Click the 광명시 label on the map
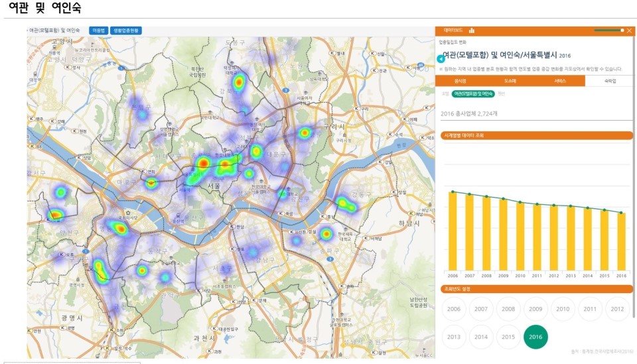637x364 pixels. pyautogui.click(x=72, y=318)
